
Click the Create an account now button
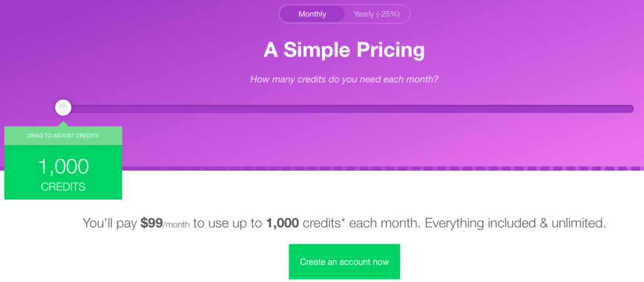(344, 261)
